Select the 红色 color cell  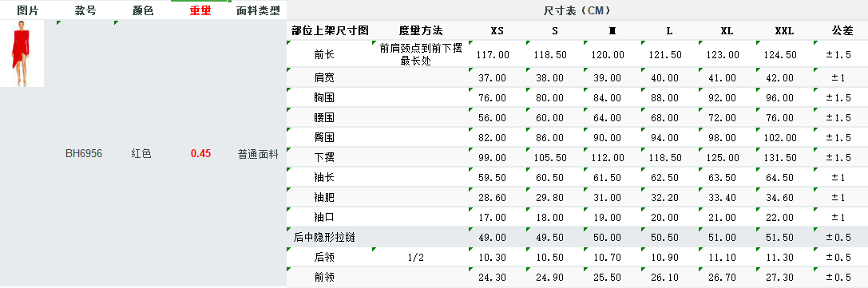[141, 154]
